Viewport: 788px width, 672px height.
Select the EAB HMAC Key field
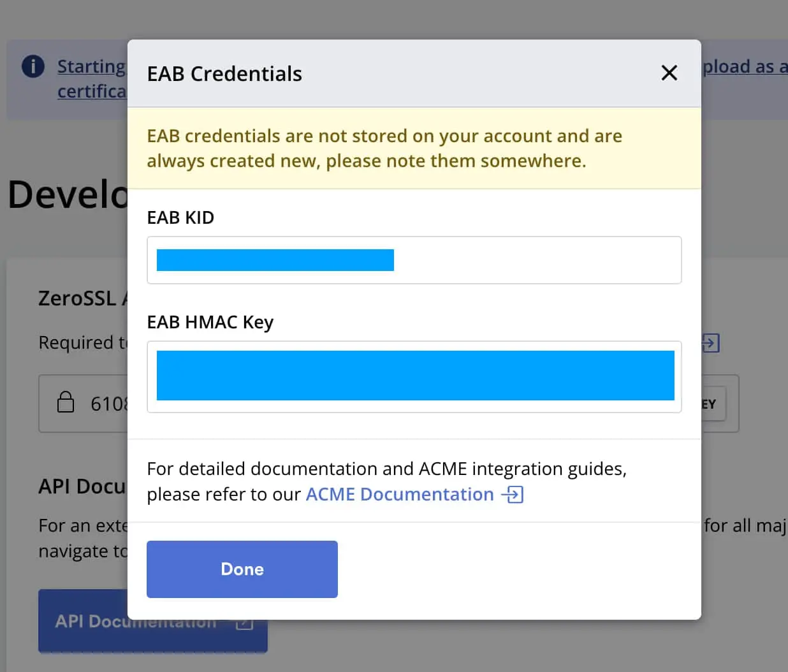[414, 377]
